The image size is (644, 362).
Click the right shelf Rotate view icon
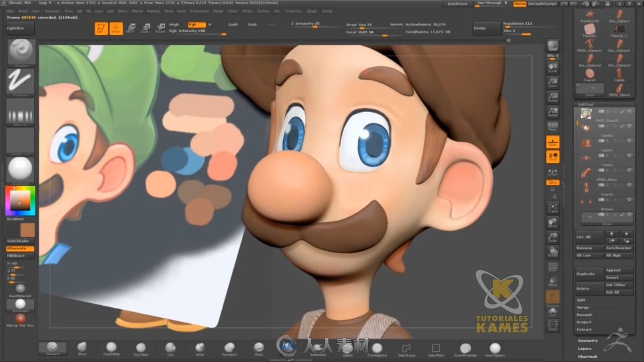click(552, 252)
